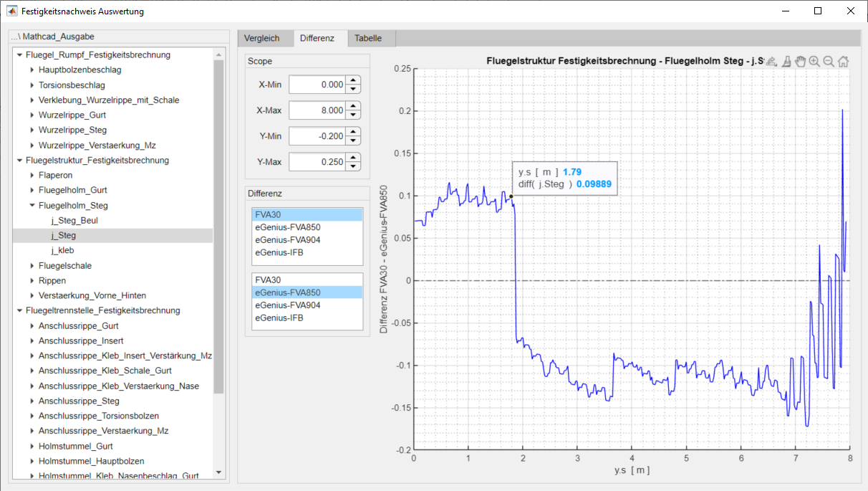
Task: Choose eGenius-FVA850 in the upper Differenz list
Action: point(307,228)
